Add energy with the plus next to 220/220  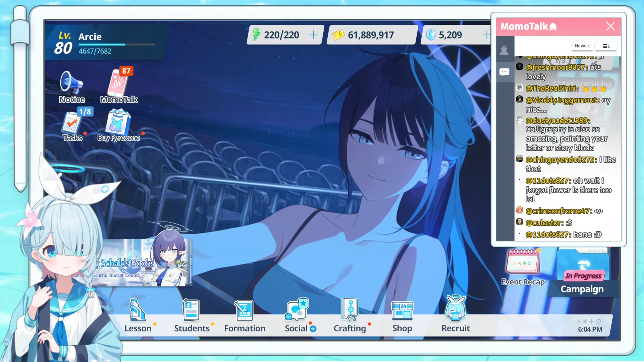(313, 35)
